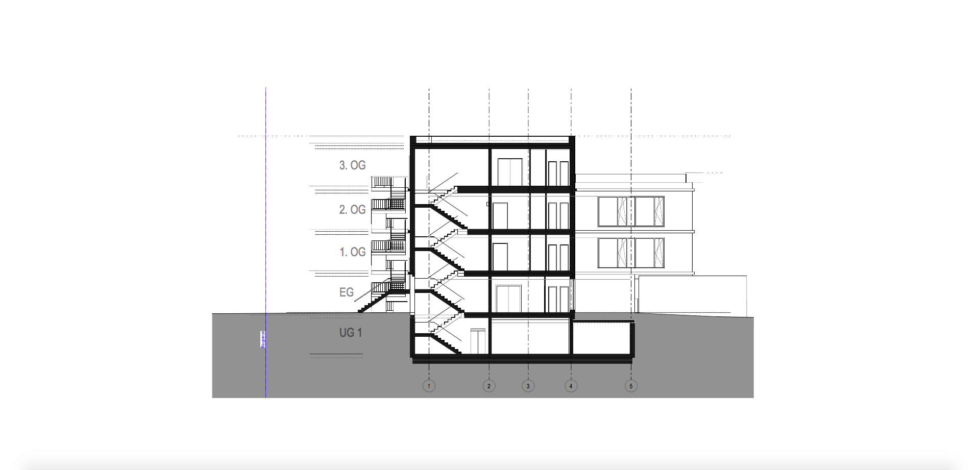This screenshot has width=980, height=470.
Task: Click lower window band on right annex
Action: coord(631,253)
